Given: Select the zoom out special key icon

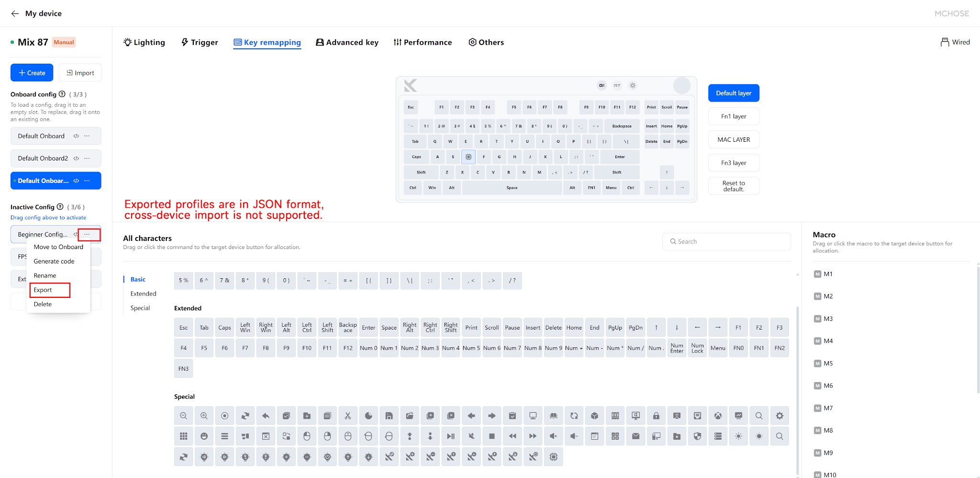Looking at the screenshot, I should [184, 416].
